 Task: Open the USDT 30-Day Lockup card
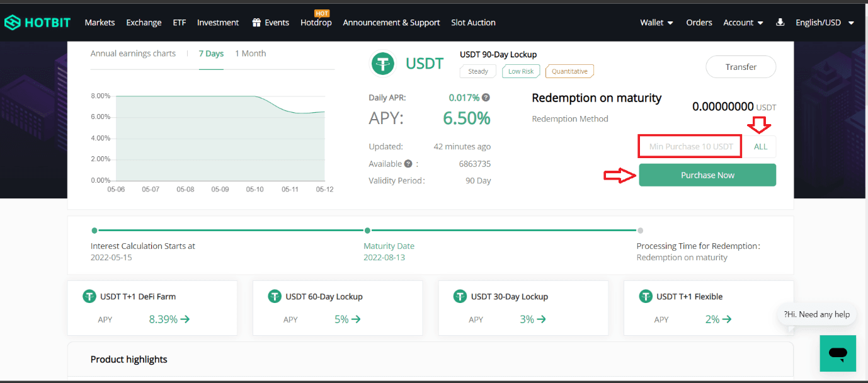pos(523,308)
